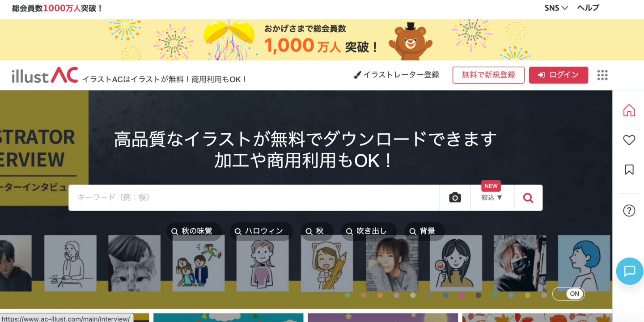Click the camera image search icon

pos(455,198)
